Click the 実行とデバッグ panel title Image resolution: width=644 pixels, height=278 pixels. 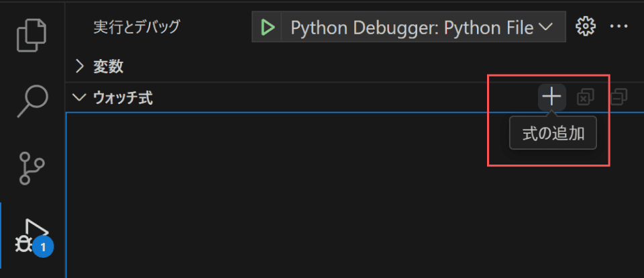click(137, 27)
